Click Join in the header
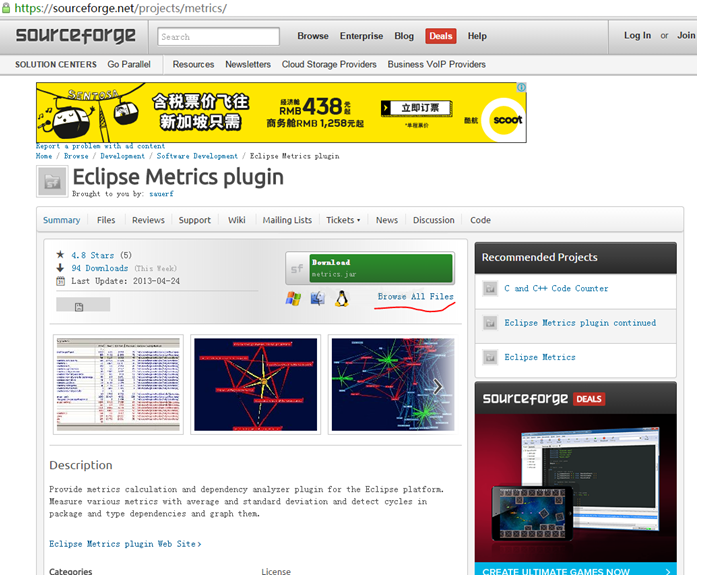705x588 pixels. 687,36
